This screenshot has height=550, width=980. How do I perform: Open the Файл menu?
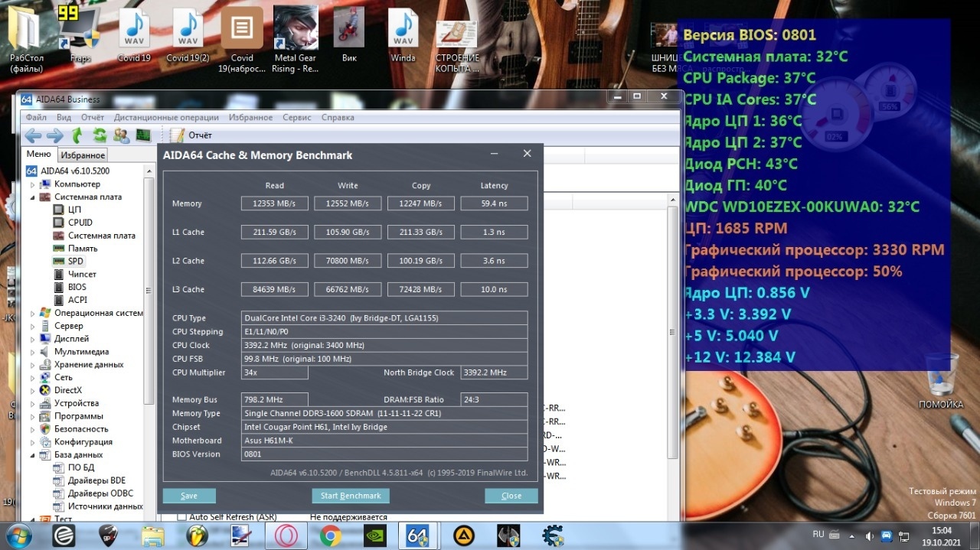point(36,118)
